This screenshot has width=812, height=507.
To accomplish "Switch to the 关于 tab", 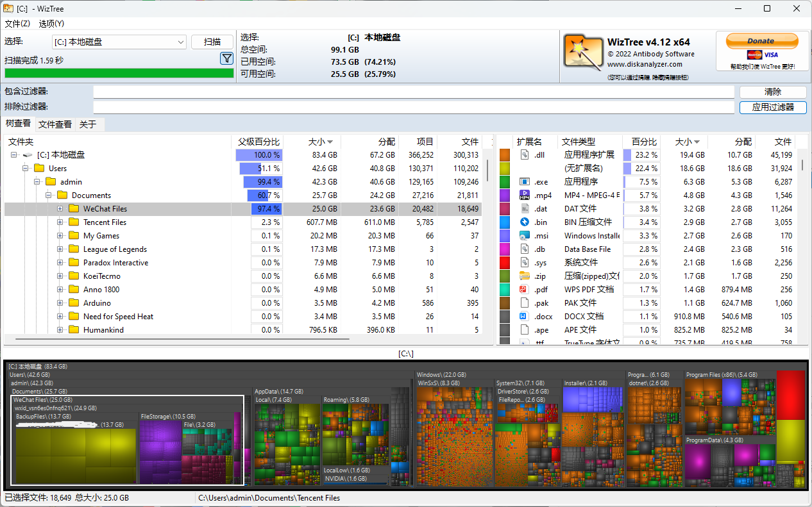I will click(87, 124).
